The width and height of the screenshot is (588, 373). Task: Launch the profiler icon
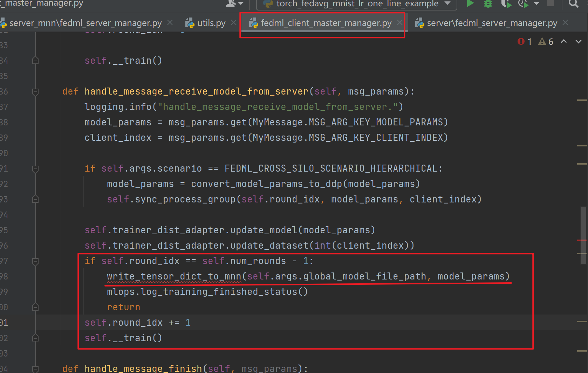click(523, 4)
